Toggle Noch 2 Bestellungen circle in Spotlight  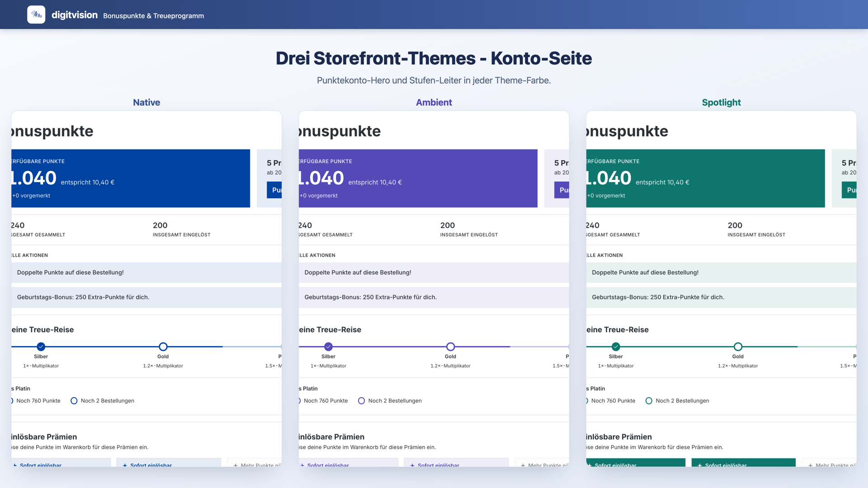point(649,401)
